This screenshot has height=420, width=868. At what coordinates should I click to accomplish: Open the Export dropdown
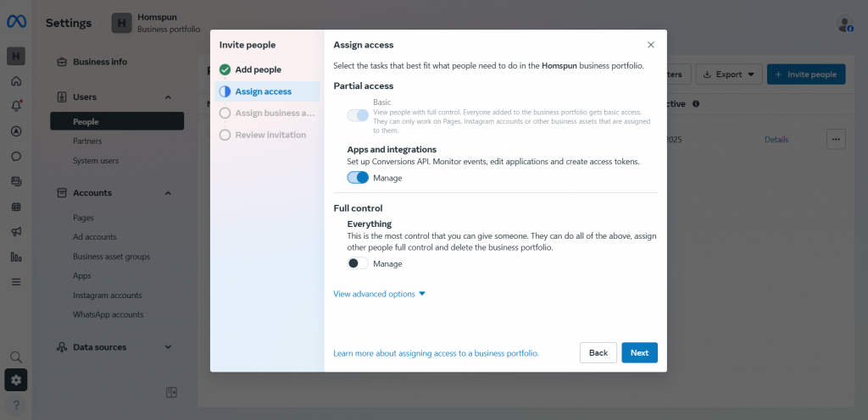(729, 74)
